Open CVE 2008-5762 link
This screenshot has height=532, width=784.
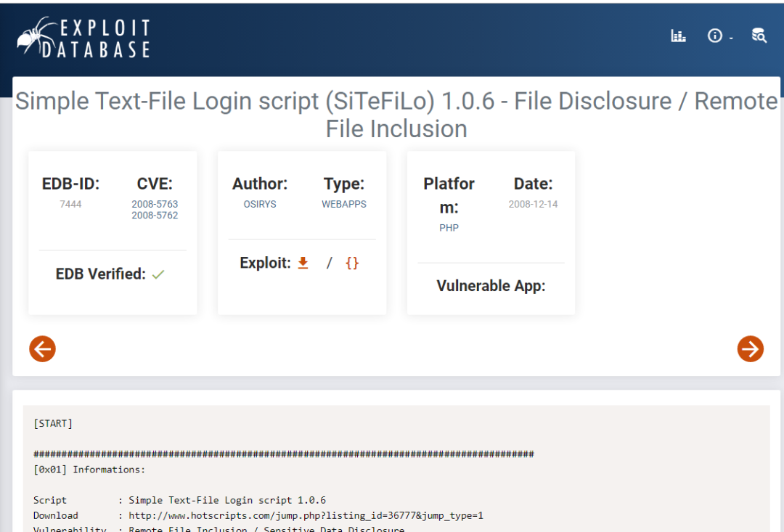(x=155, y=216)
